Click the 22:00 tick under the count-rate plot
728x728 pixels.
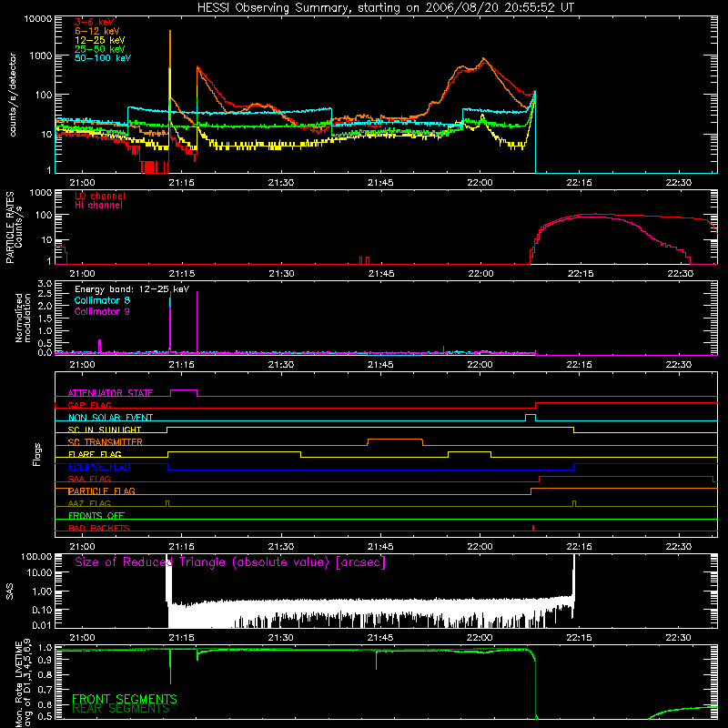click(480, 183)
